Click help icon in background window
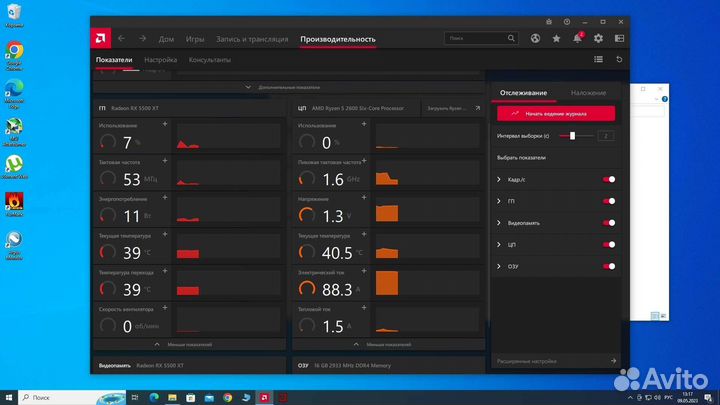This screenshot has height=405, width=720. coord(664,99)
